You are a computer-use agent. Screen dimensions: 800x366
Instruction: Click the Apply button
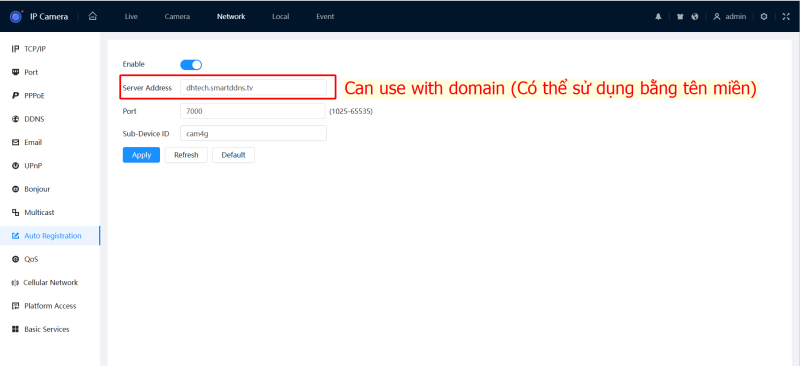coord(141,155)
